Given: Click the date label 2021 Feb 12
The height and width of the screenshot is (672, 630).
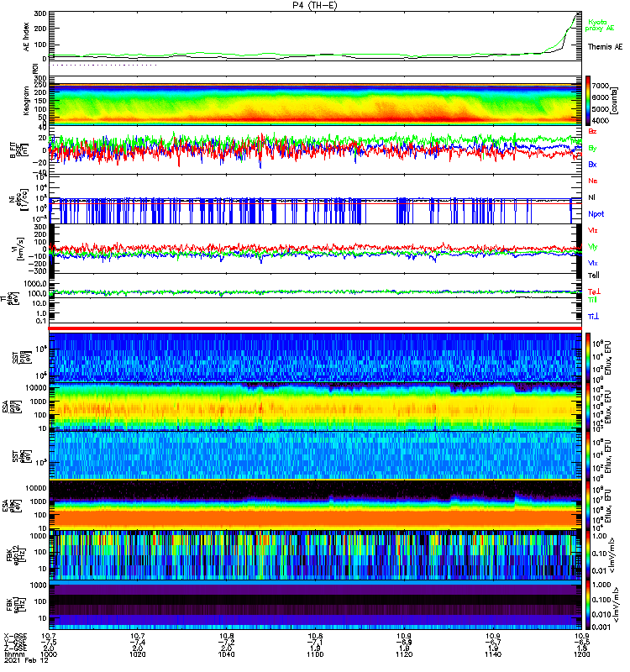Looking at the screenshot, I should pos(26,661).
